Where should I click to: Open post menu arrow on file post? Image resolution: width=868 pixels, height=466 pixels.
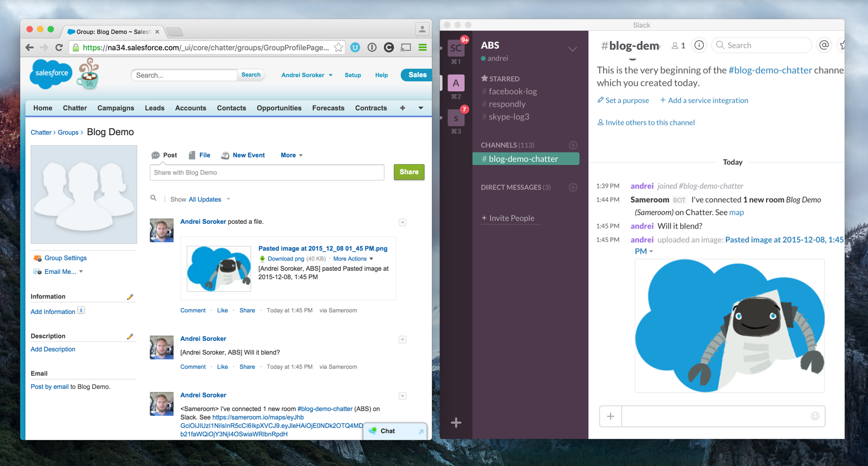(402, 222)
